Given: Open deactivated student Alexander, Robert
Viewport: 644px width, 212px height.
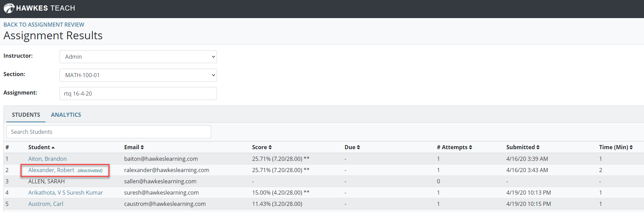Looking at the screenshot, I should (x=51, y=170).
